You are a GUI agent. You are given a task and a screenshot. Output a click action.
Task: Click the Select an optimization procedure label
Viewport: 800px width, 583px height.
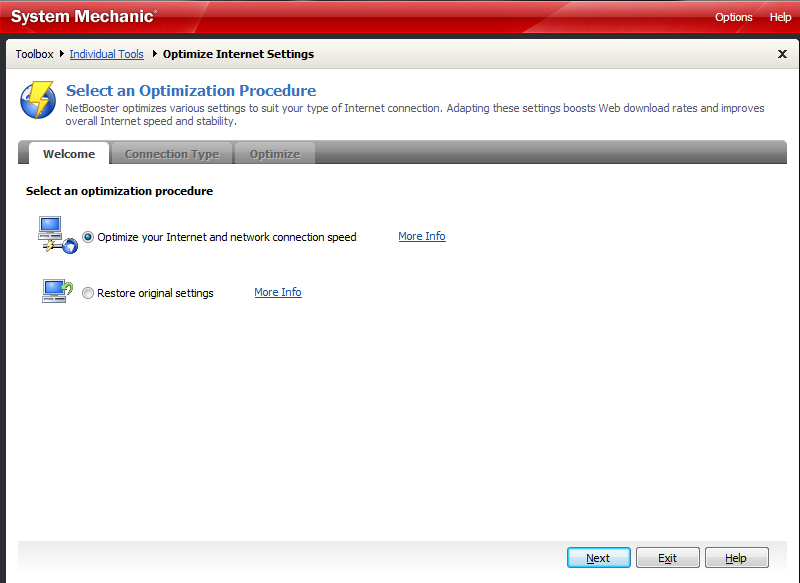click(119, 191)
